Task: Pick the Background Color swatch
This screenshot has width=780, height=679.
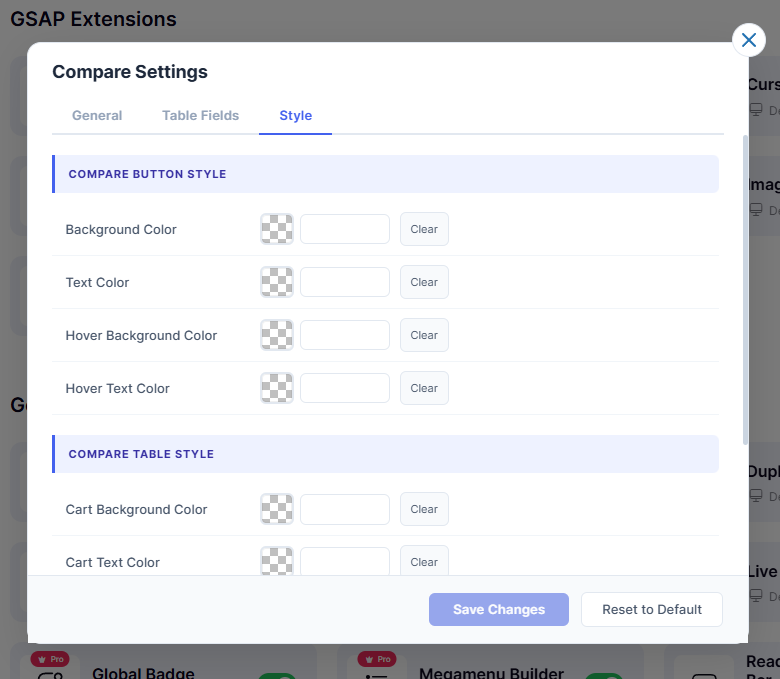Action: [277, 229]
